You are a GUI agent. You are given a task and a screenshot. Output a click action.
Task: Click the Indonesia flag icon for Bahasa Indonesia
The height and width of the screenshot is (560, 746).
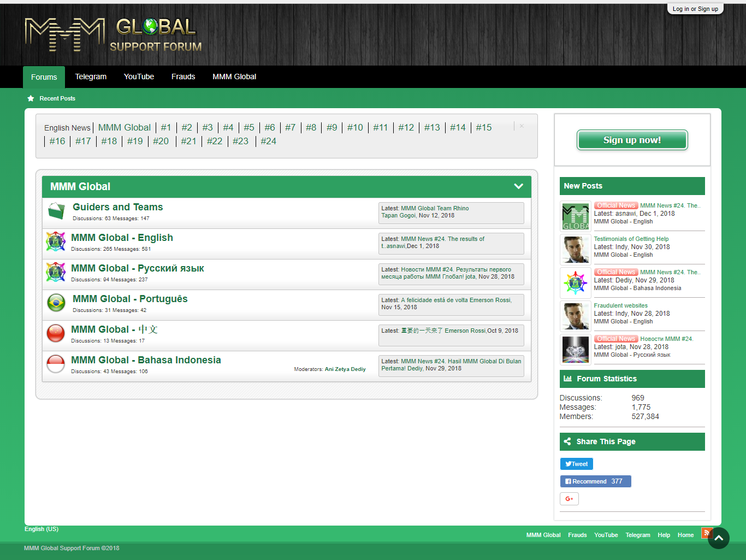coord(56,363)
